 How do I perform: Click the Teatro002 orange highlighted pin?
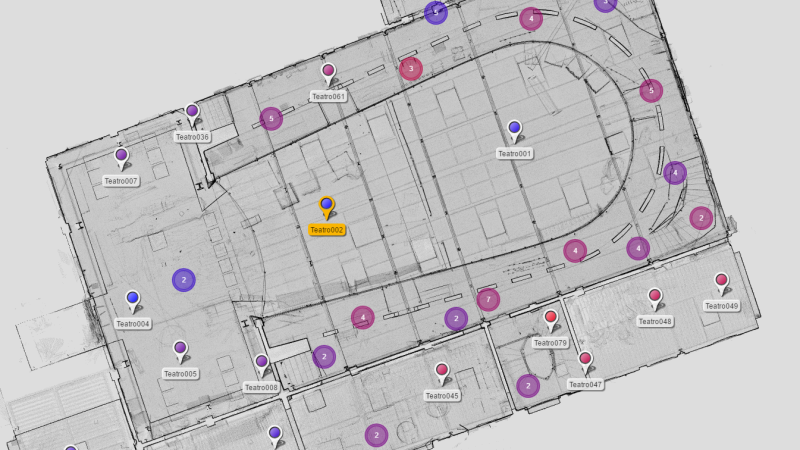[326, 207]
